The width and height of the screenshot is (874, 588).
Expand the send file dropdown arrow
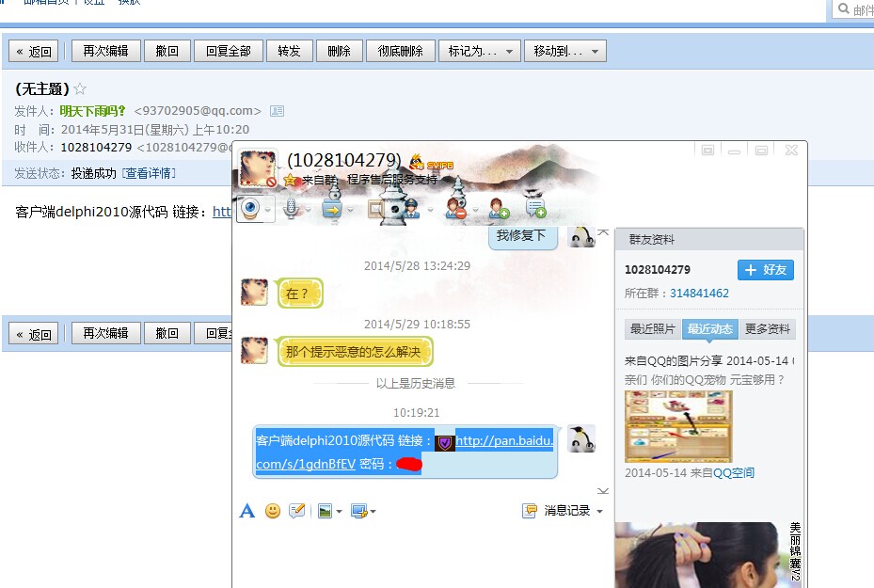pos(351,210)
